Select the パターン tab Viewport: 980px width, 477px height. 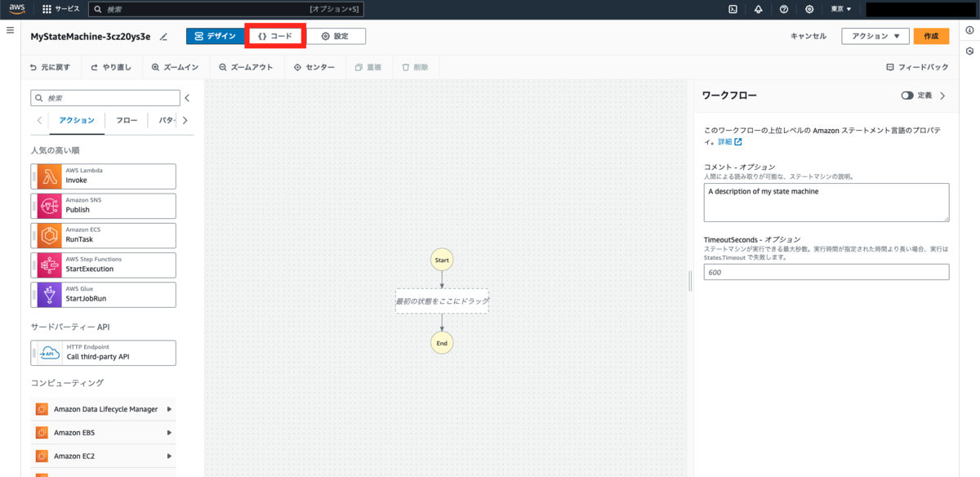pos(166,120)
